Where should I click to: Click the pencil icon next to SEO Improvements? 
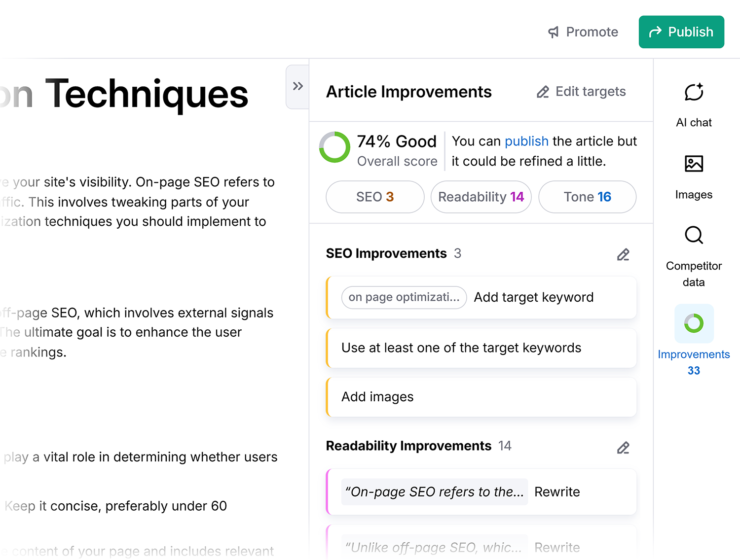pos(623,254)
